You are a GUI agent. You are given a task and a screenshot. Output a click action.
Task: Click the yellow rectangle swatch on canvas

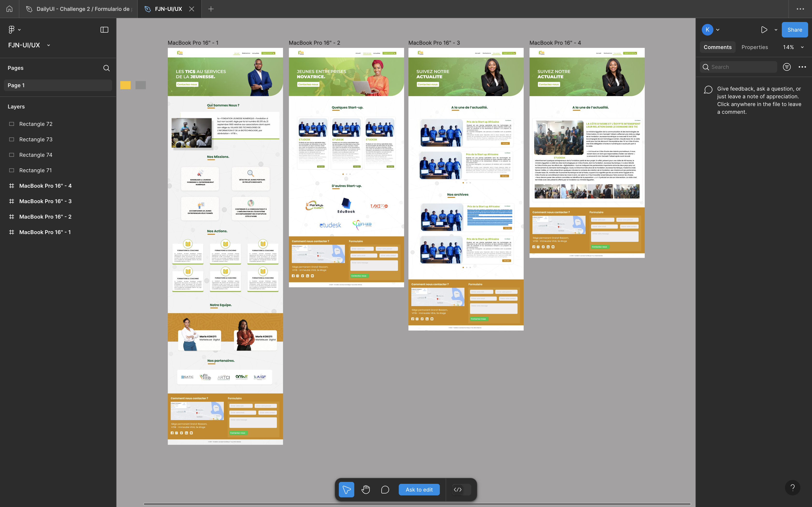[125, 85]
